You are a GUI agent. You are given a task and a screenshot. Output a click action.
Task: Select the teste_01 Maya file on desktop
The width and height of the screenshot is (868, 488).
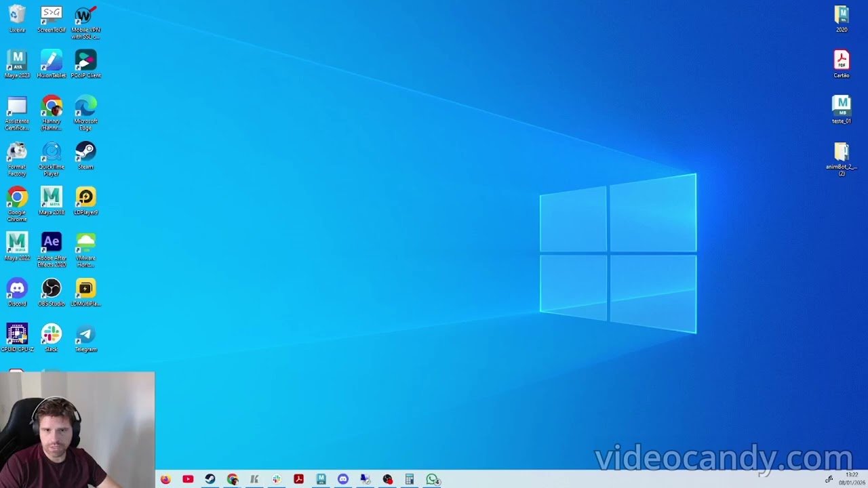point(842,110)
